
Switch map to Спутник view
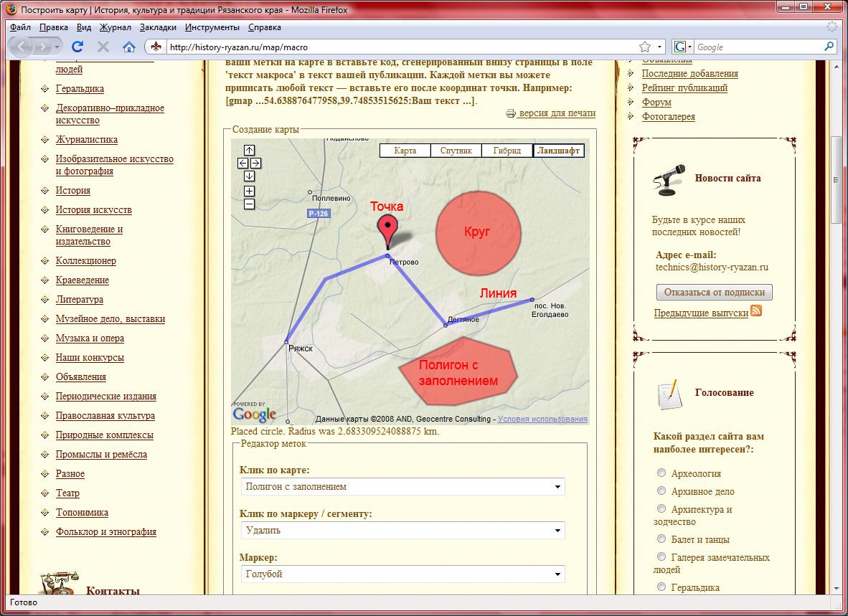pyautogui.click(x=456, y=151)
